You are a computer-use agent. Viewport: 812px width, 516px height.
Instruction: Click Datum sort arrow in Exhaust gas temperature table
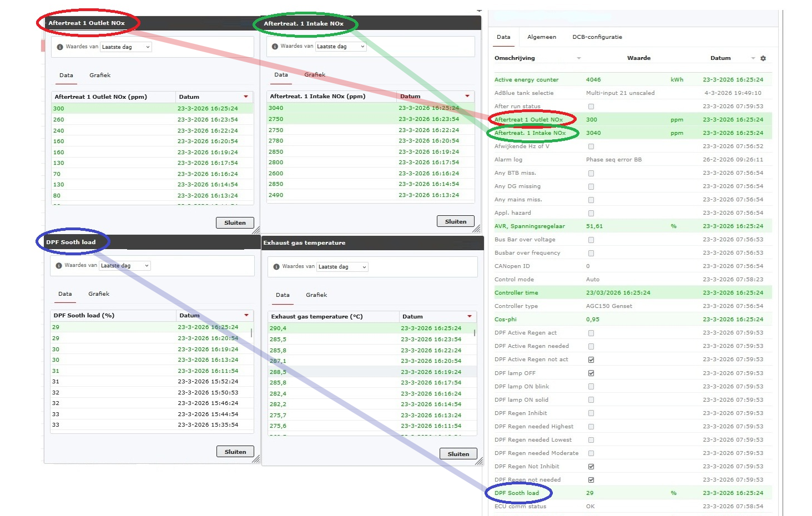470,316
